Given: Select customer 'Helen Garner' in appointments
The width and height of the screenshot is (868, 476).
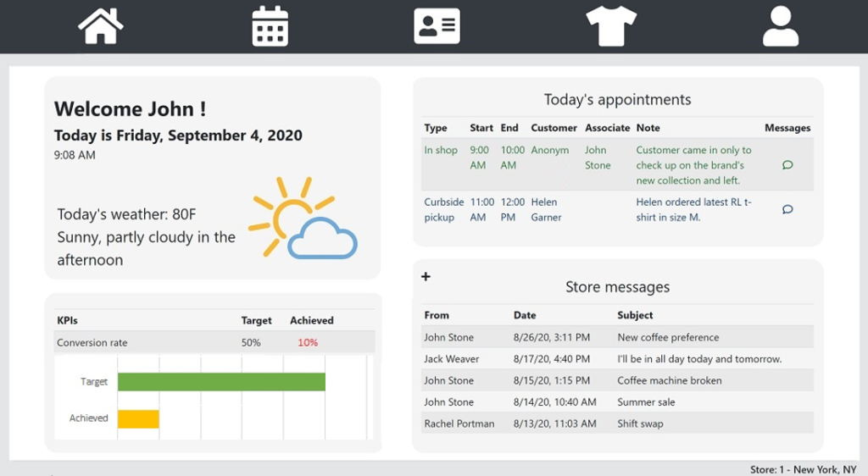Looking at the screenshot, I should pyautogui.click(x=546, y=209).
